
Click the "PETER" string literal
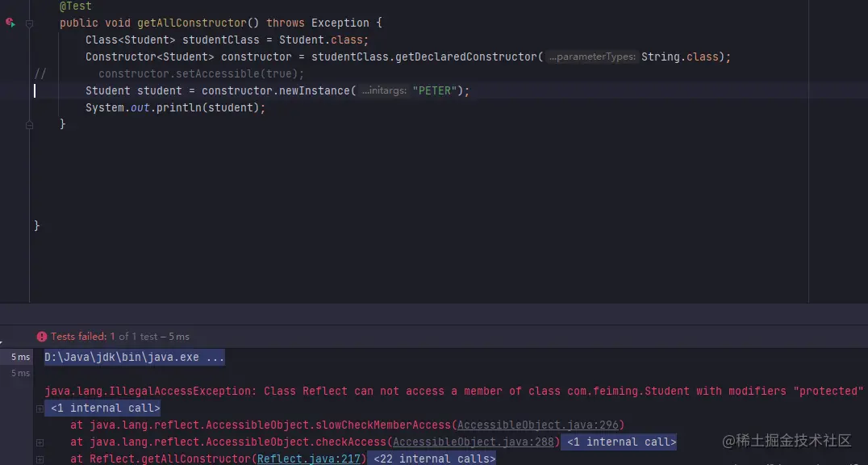point(435,90)
